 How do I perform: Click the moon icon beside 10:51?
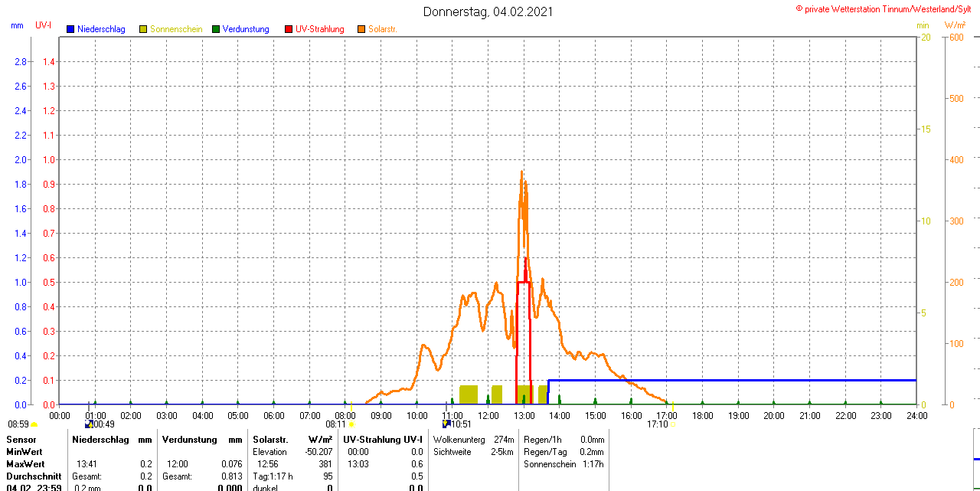446,424
